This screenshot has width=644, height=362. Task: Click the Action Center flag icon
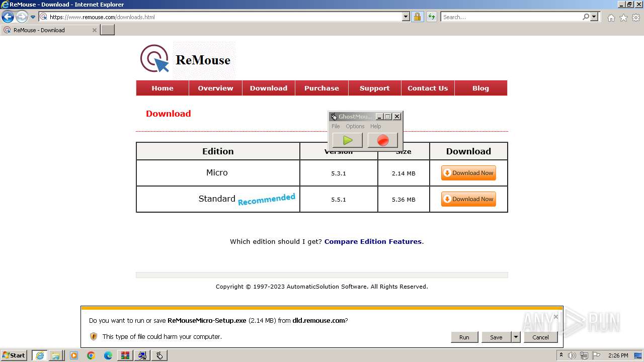[x=596, y=355]
